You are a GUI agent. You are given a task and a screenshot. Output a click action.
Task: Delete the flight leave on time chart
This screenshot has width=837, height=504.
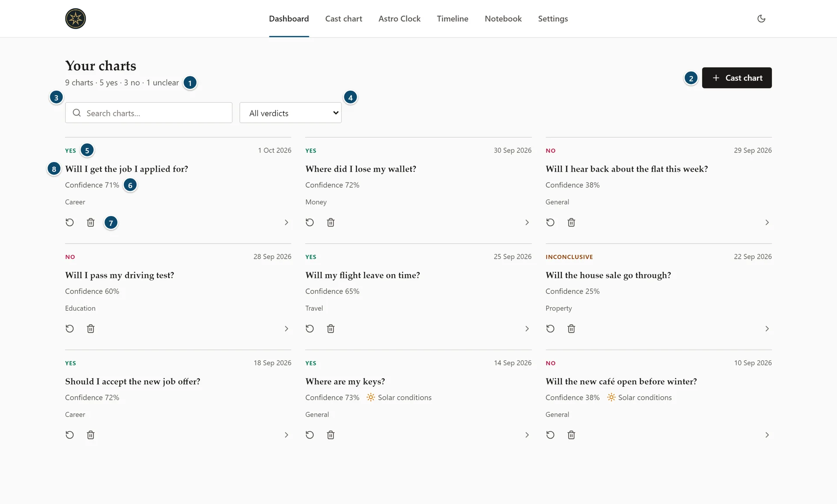(331, 329)
